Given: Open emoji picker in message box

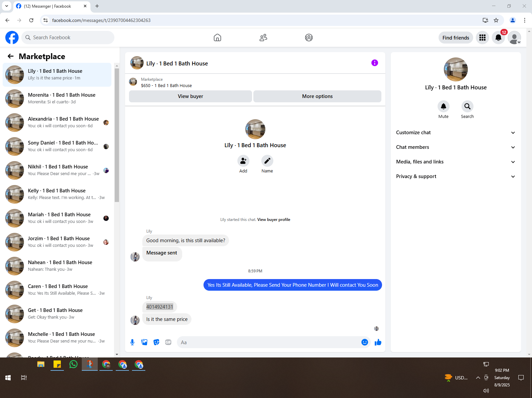Looking at the screenshot, I should (365, 342).
